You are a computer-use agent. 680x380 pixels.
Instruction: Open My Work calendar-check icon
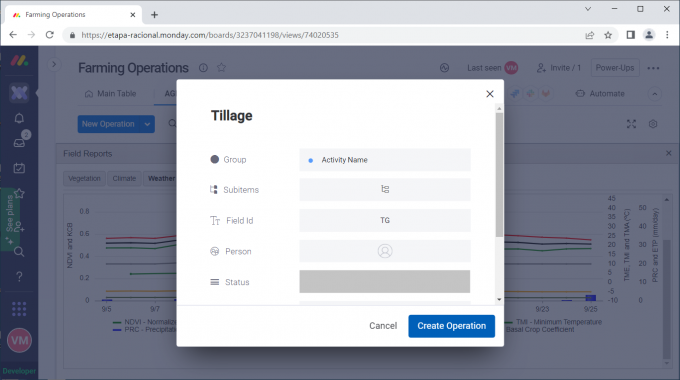coord(19,168)
